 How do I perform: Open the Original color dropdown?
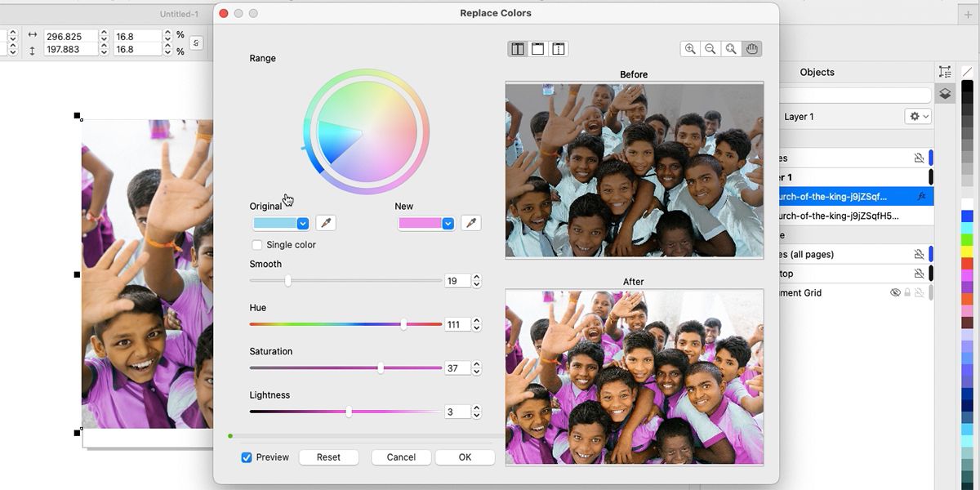[302, 224]
